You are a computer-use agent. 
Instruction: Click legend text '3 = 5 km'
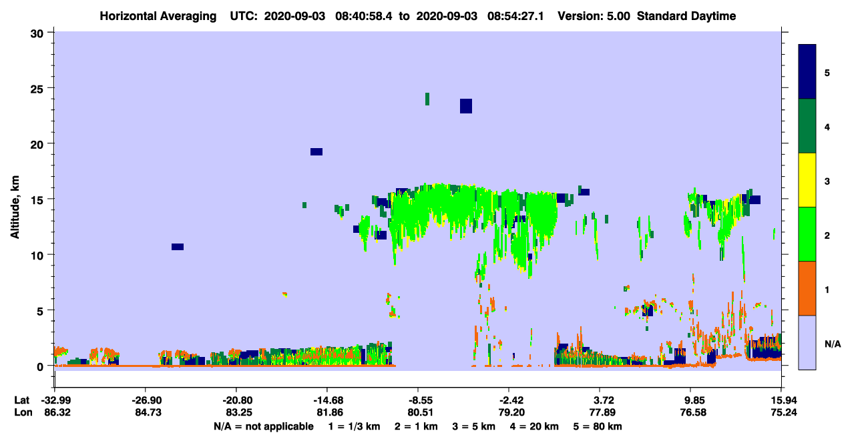[474, 426]
